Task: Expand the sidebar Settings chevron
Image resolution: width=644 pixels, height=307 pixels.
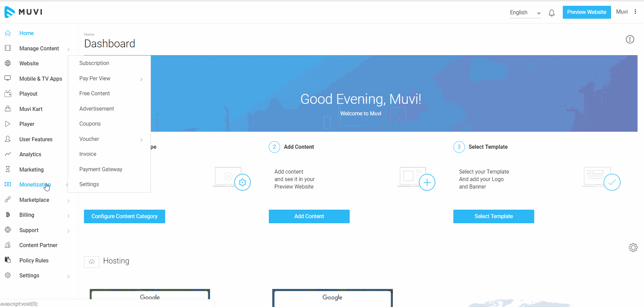Action: click(x=68, y=276)
